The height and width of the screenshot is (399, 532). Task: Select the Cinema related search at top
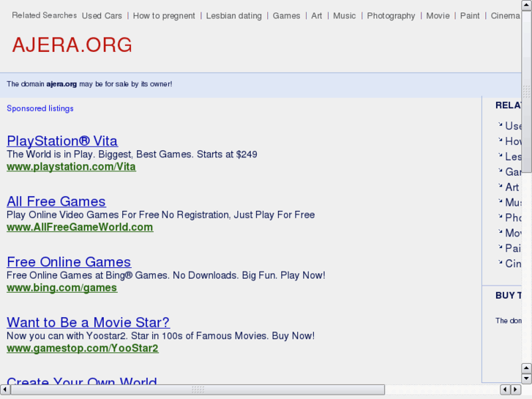point(506,15)
